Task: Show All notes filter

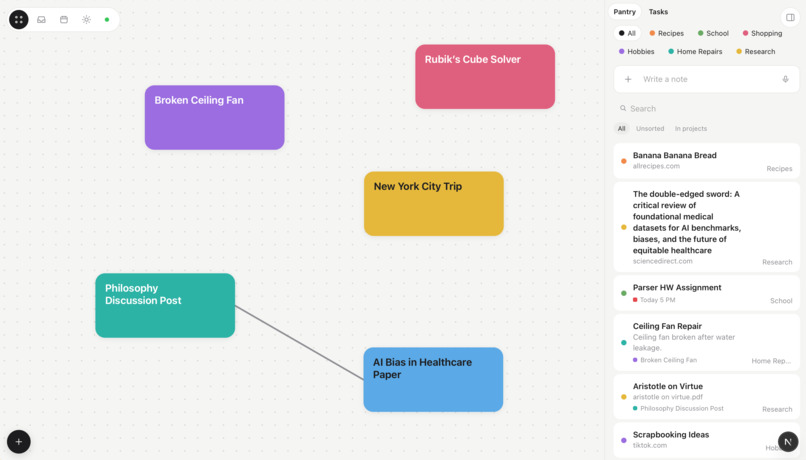Action: (621, 128)
